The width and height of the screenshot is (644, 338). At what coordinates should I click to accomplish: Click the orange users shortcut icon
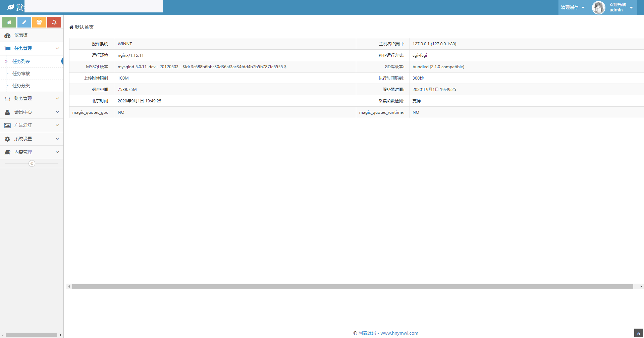pyautogui.click(x=39, y=22)
